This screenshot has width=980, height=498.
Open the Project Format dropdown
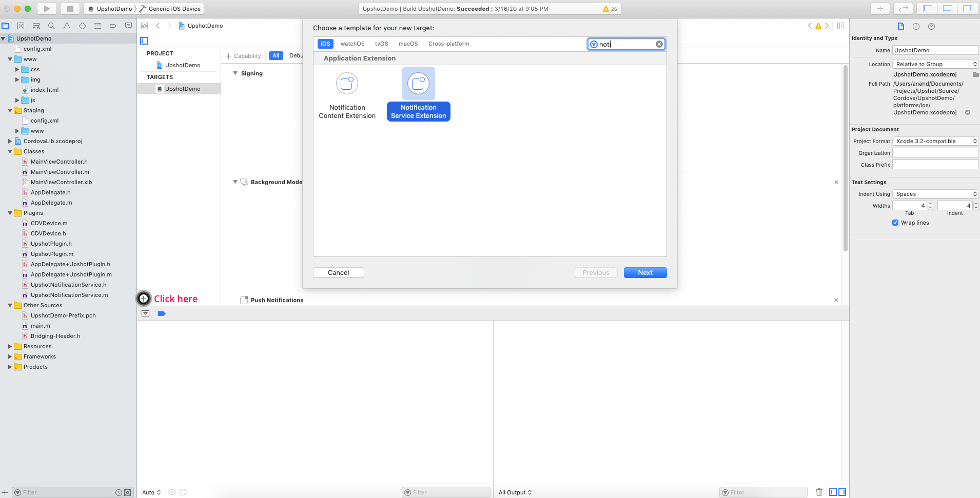point(935,141)
